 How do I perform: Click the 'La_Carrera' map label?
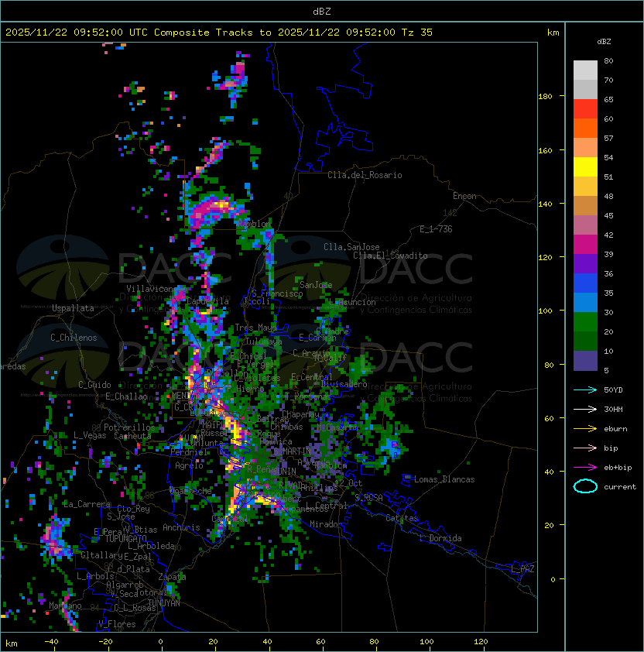(87, 504)
